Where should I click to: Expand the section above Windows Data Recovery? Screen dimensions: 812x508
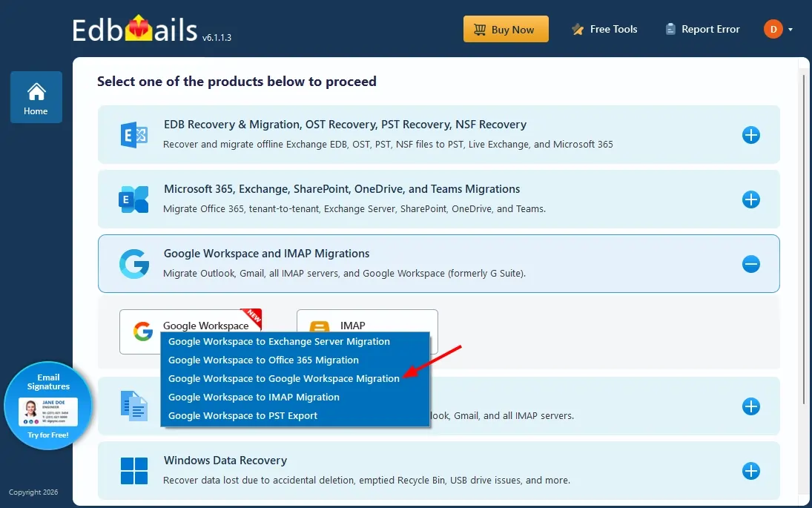pyautogui.click(x=751, y=406)
